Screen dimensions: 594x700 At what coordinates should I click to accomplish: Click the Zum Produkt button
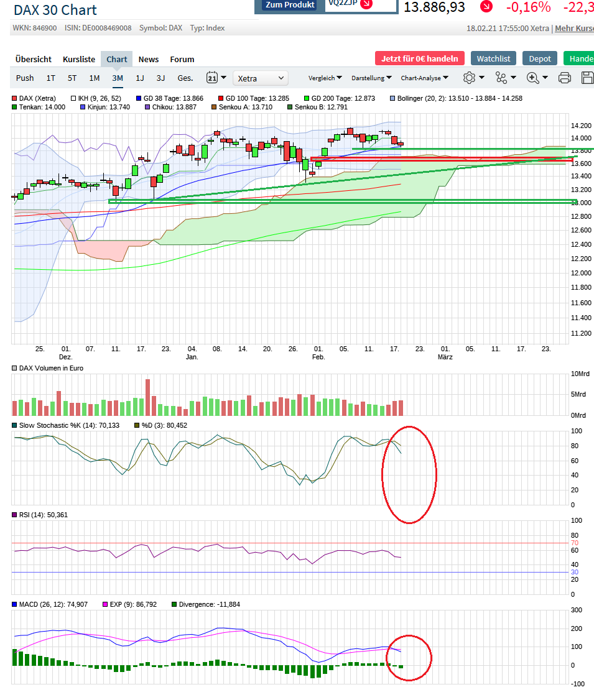click(x=290, y=5)
